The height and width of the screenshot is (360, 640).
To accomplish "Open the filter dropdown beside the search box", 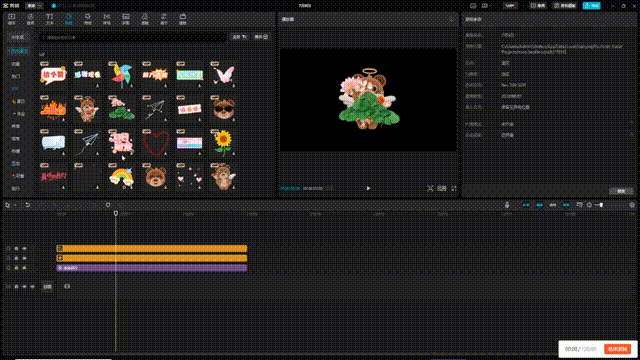I will pos(239,37).
